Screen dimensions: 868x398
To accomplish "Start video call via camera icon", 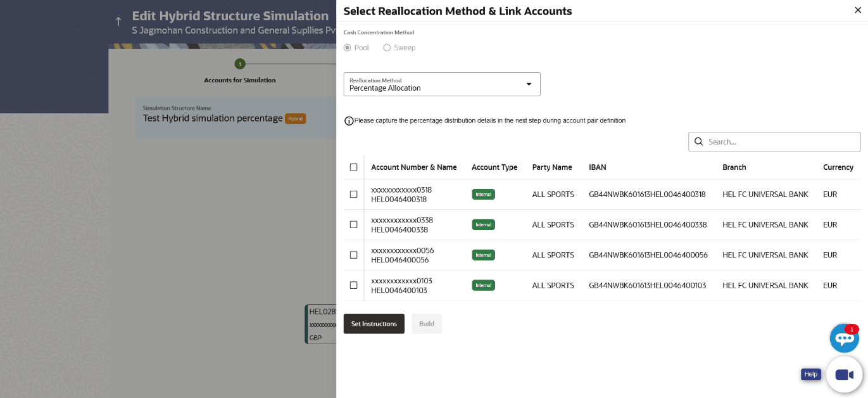I will click(845, 375).
